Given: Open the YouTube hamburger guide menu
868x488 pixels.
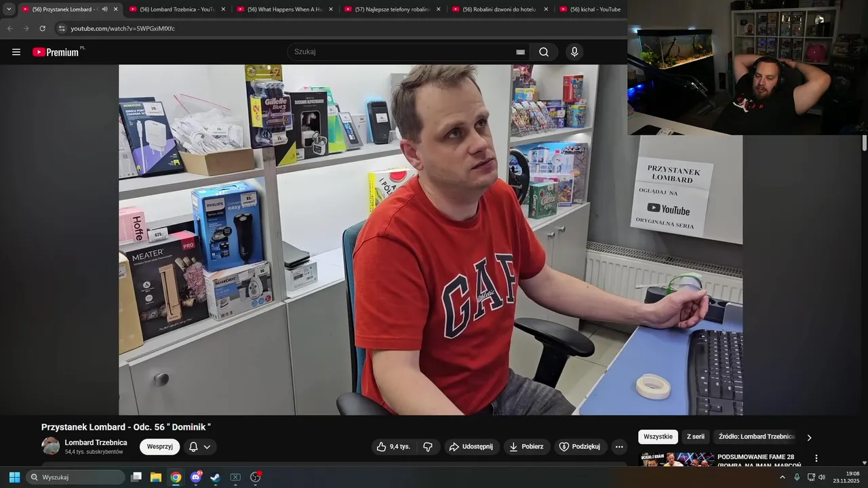Looking at the screenshot, I should [16, 52].
